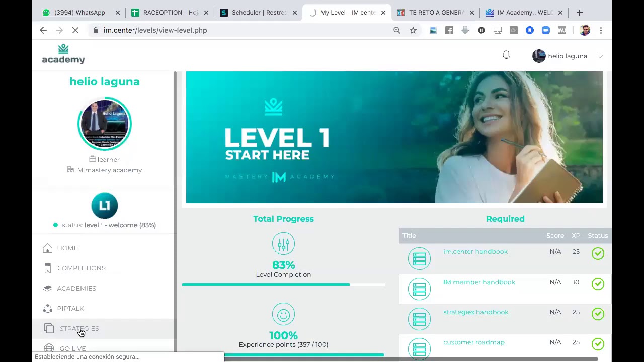Open the strategies handbook link
The width and height of the screenshot is (644, 362).
(476, 312)
